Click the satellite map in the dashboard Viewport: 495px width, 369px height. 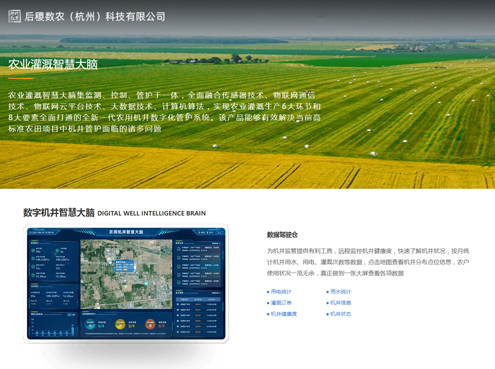click(x=126, y=274)
